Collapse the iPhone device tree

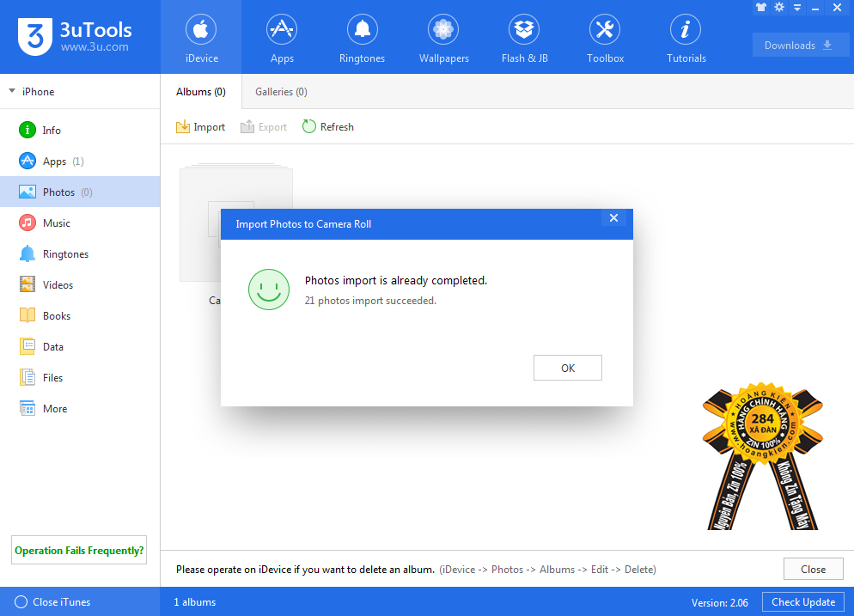pyautogui.click(x=12, y=91)
